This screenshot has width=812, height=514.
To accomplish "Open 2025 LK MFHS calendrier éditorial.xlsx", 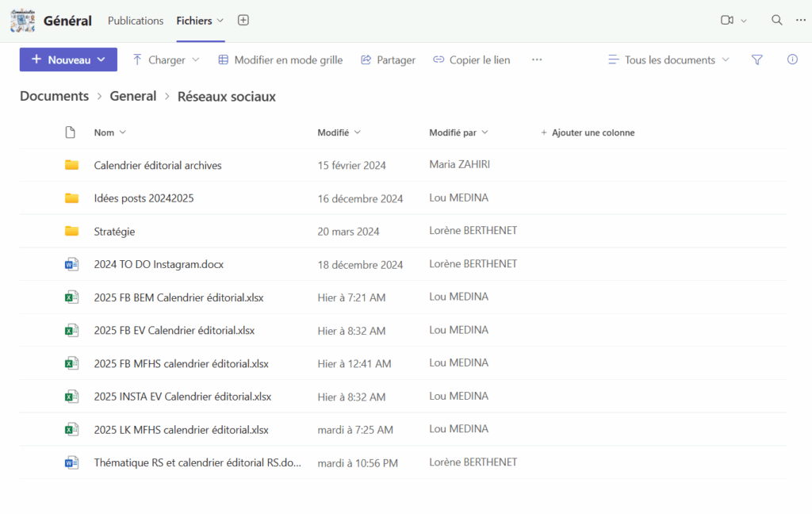I will [x=182, y=430].
